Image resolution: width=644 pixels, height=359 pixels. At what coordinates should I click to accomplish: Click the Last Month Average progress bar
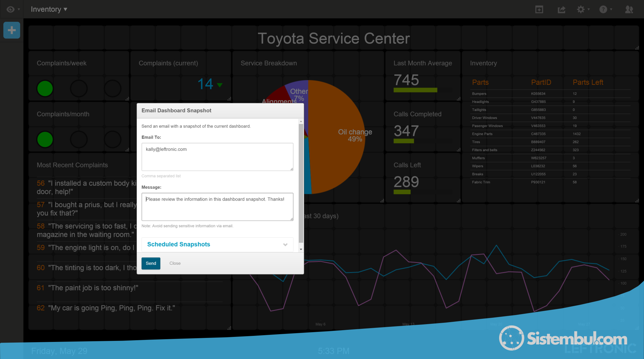coord(423,90)
